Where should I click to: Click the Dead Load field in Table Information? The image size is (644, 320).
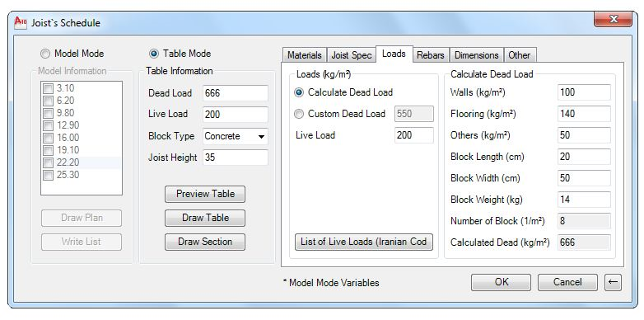coord(236,93)
